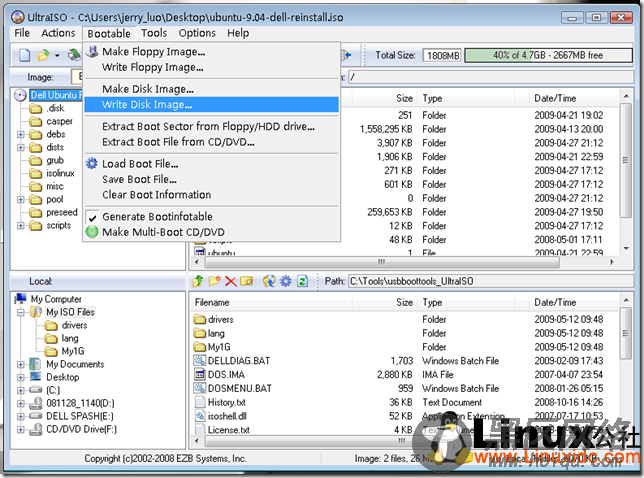The image size is (644, 478).
Task: Click the Open CD/DVD toolbar icon
Action: pyautogui.click(x=74, y=55)
